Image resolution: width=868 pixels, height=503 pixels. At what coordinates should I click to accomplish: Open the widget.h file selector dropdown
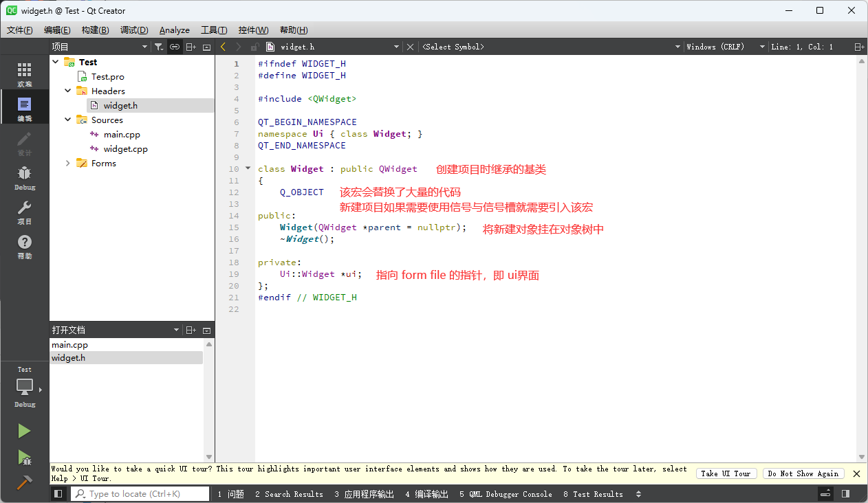[332, 47]
